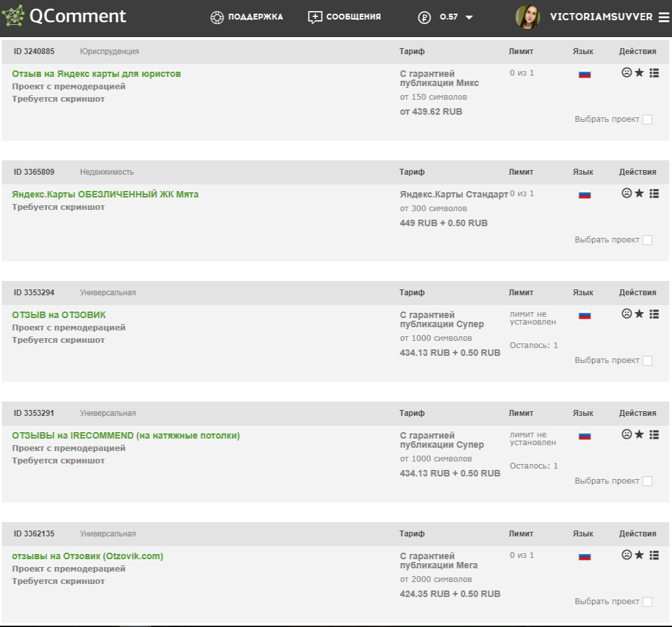The width and height of the screenshot is (672, 627).
Task: Click Осталось: 1 in project 3353294
Action: click(534, 345)
